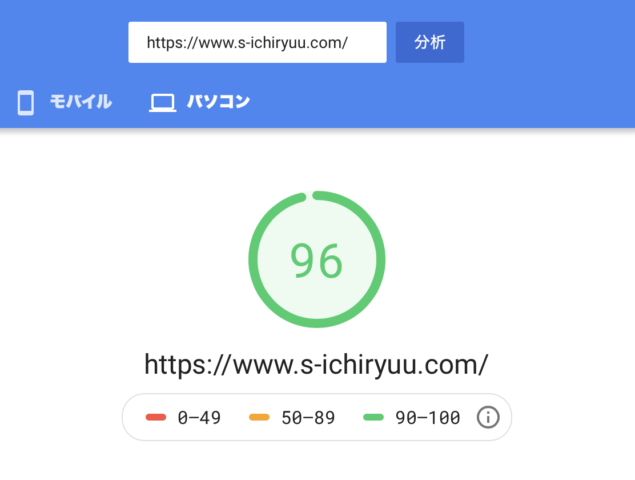Click the gap at top of gauge ring

309,193
